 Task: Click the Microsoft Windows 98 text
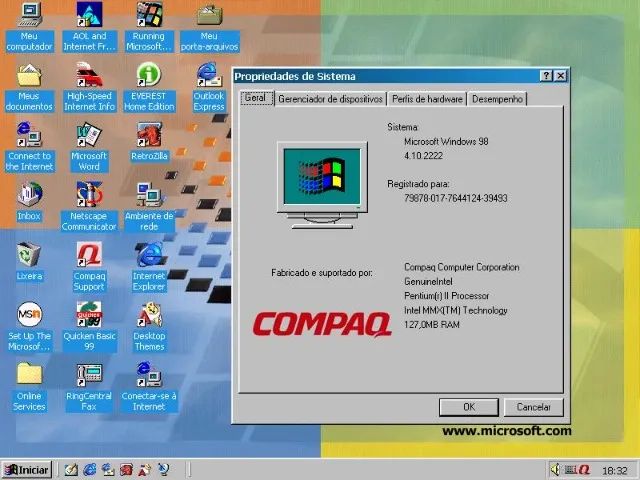click(446, 142)
